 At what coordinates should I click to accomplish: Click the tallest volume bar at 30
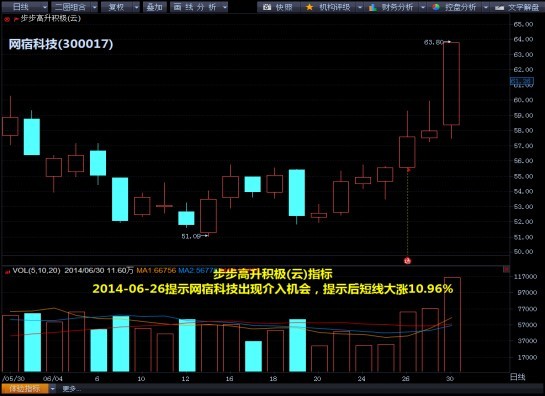452,324
